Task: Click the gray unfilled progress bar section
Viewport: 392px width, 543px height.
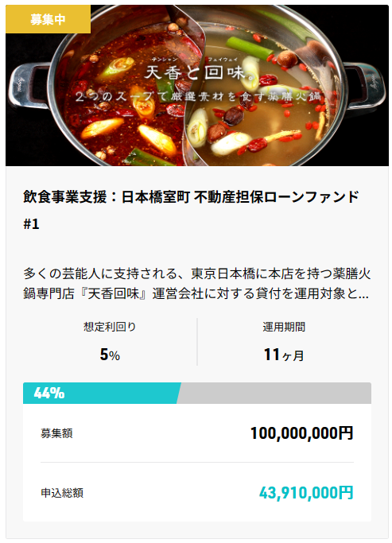Action: (275, 393)
